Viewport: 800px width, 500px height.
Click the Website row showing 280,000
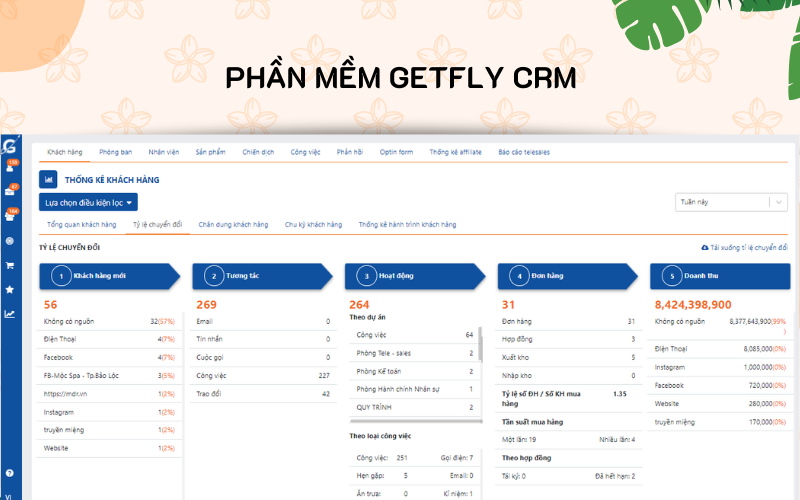tap(720, 404)
